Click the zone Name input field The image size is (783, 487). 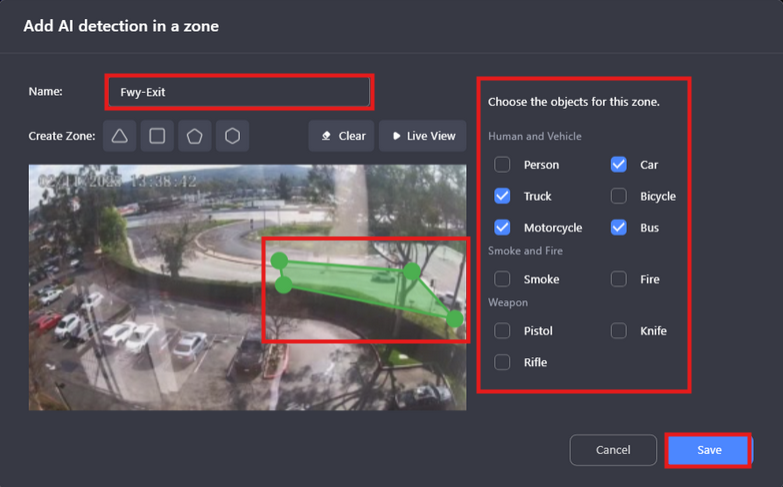point(239,92)
